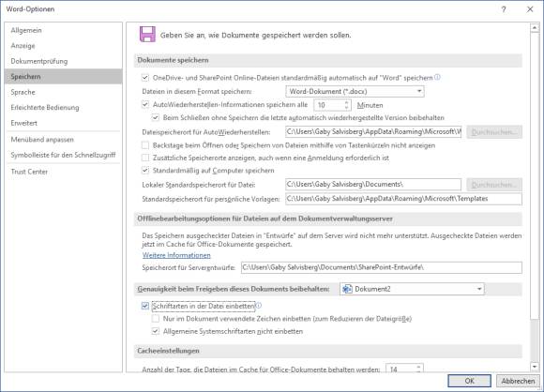The width and height of the screenshot is (544, 392).
Task: Enable Backstage beim Öffnen nicht anzeigen checkbox
Action: point(145,145)
